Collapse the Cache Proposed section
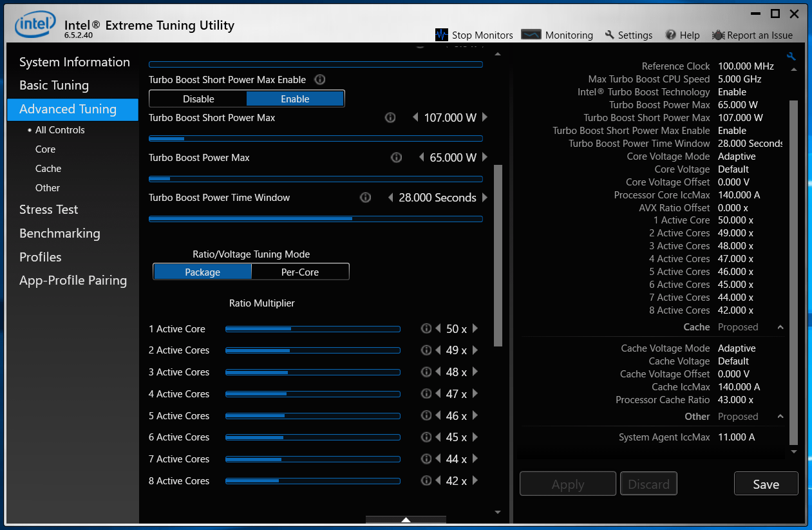 click(780, 327)
